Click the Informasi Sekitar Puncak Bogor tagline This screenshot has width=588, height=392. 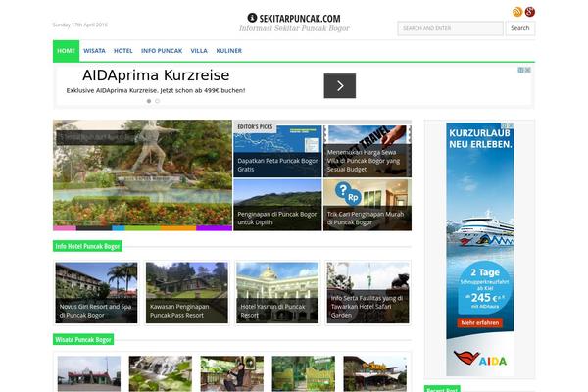tap(294, 28)
